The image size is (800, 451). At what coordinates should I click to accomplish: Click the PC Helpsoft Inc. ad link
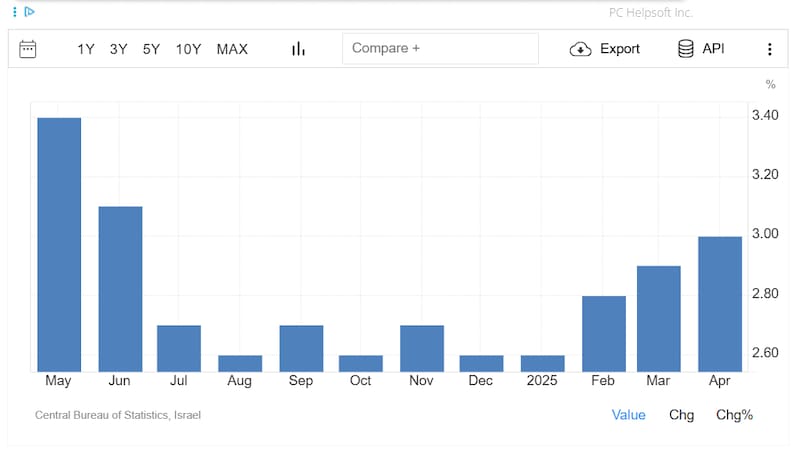(x=650, y=12)
